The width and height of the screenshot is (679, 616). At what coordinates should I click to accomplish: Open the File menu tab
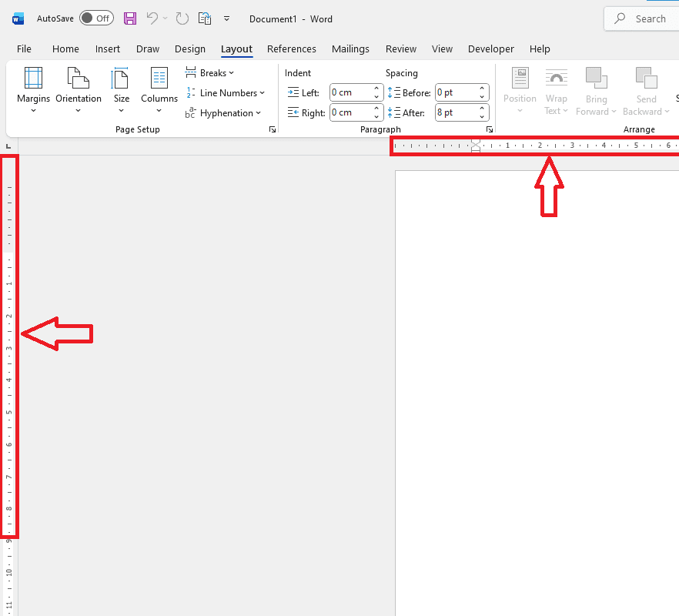[x=25, y=49]
